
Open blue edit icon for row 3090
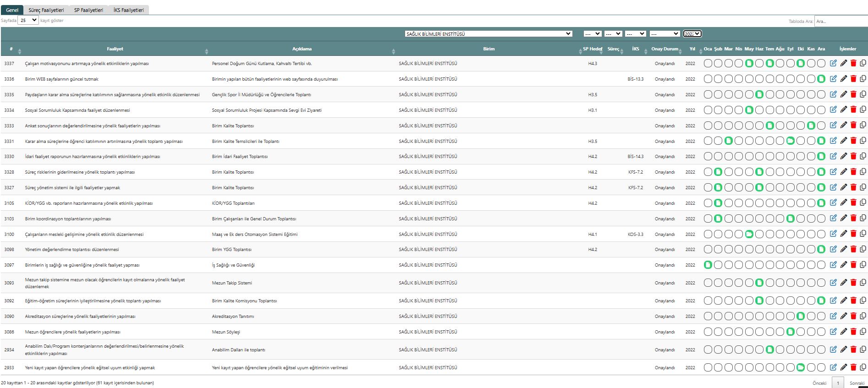pos(833,316)
